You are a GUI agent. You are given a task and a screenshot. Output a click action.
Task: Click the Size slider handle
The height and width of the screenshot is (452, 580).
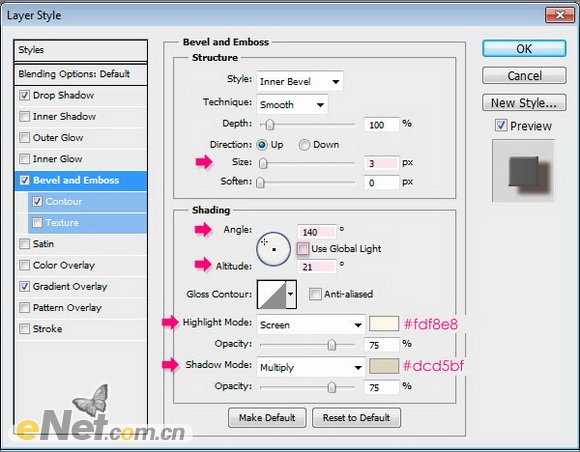pos(263,163)
